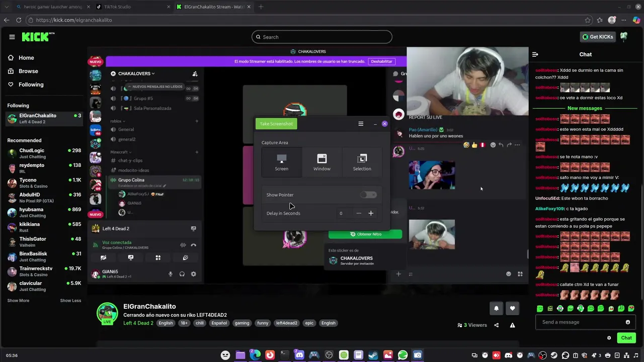This screenshot has height=362, width=644.
Task: Increase delay in seconds
Action: pyautogui.click(x=371, y=213)
